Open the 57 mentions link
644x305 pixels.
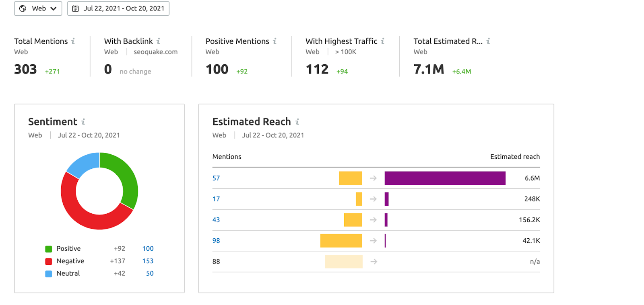click(216, 178)
